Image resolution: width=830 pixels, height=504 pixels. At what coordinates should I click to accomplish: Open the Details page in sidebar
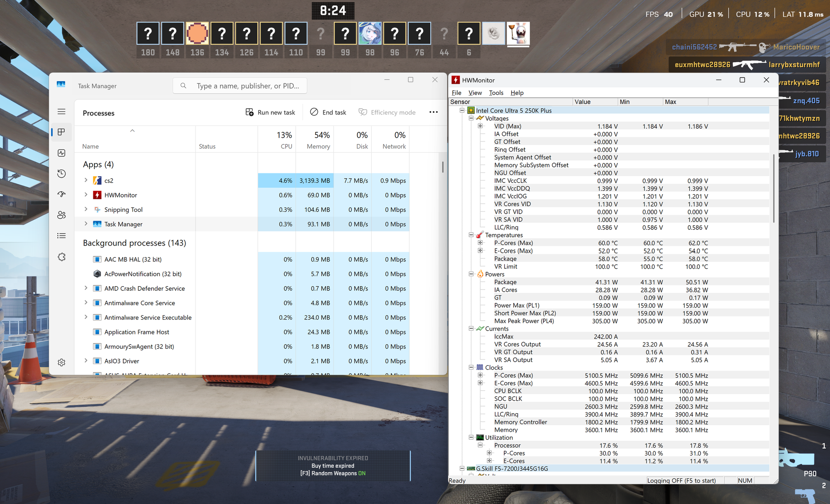(x=61, y=236)
